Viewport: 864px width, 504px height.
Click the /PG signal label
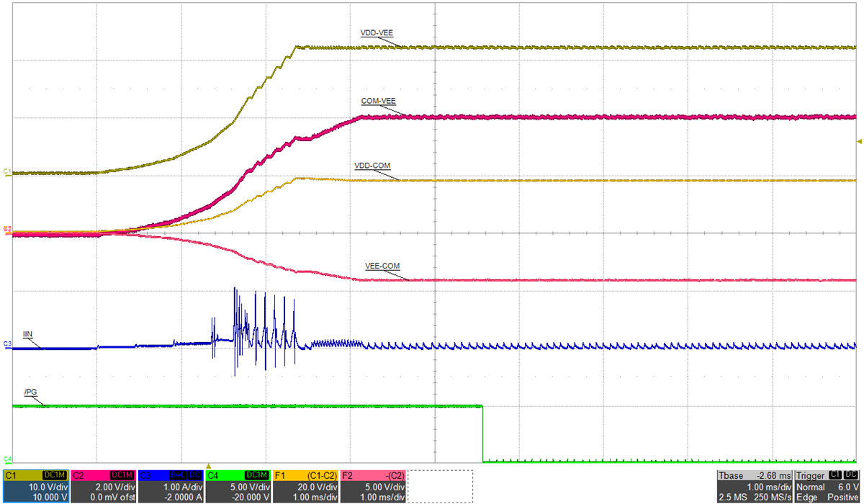30,392
